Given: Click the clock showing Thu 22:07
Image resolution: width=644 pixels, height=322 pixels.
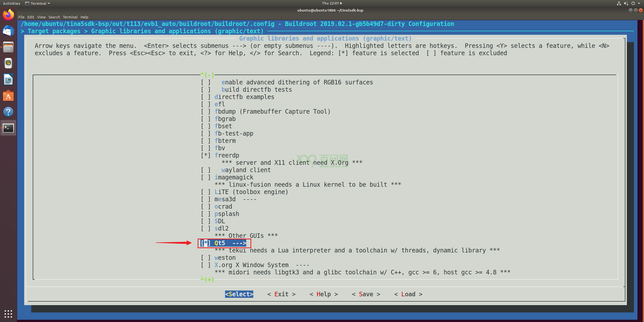Looking at the screenshot, I should click(331, 3).
